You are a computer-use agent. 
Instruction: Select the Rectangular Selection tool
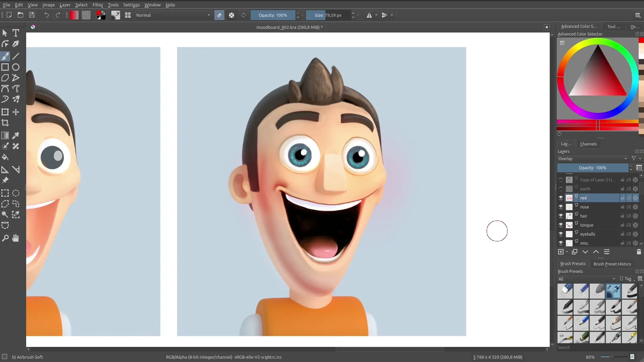click(x=6, y=193)
